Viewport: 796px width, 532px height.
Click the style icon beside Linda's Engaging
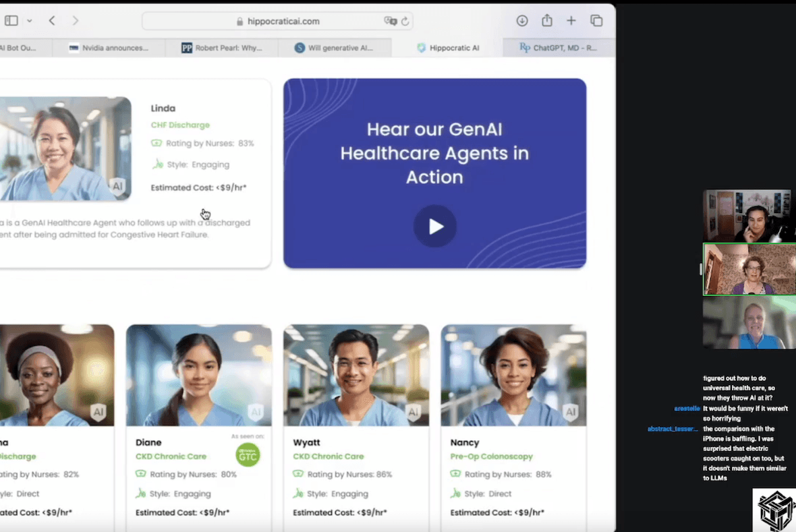pos(157,164)
